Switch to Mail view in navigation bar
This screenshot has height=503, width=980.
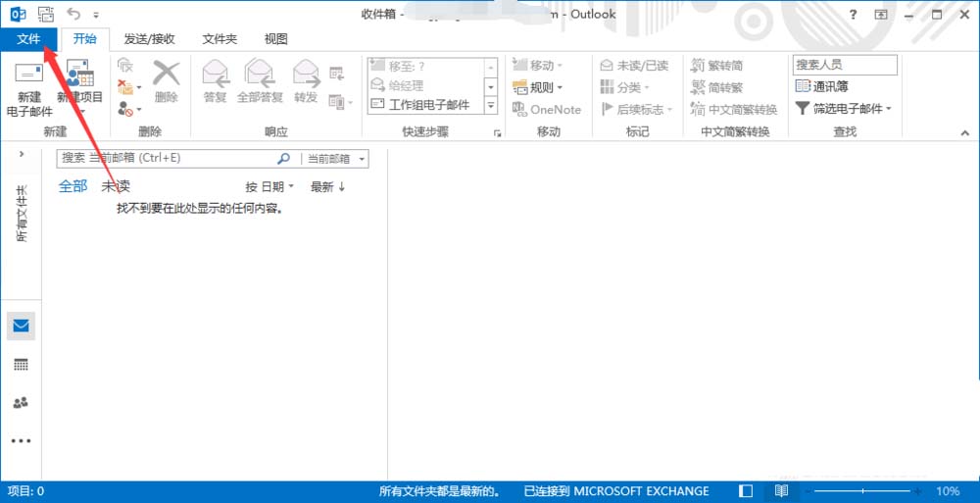coord(21,327)
